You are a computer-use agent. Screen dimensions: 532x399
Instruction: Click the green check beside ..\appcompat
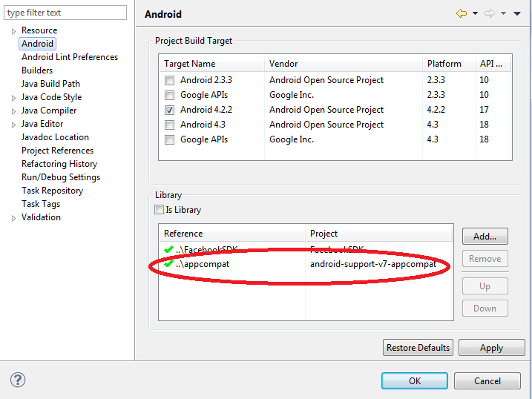click(x=168, y=263)
